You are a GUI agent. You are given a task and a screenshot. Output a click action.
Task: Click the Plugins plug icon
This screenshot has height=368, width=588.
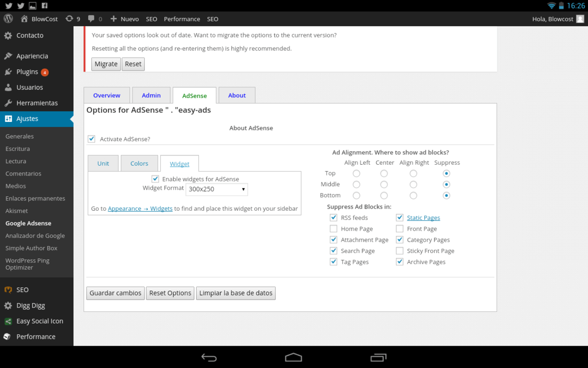pyautogui.click(x=8, y=72)
